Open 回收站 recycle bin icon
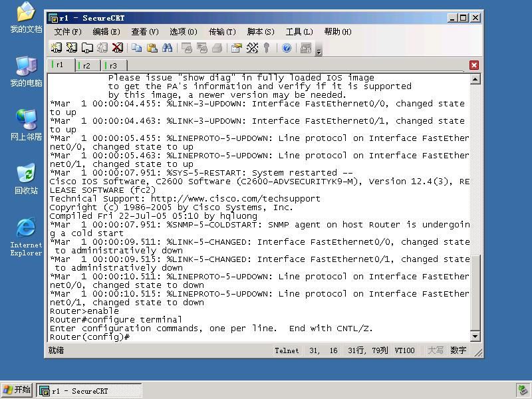This screenshot has height=399, width=532. (26, 178)
